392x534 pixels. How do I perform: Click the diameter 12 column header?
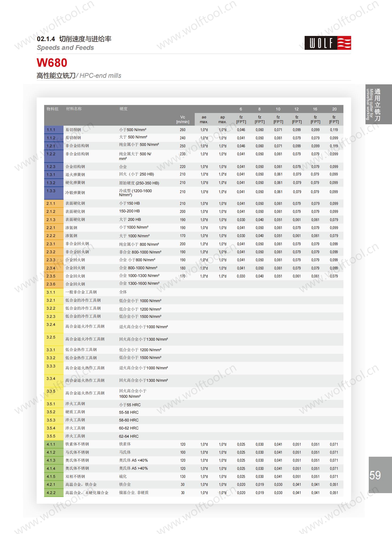pyautogui.click(x=296, y=109)
